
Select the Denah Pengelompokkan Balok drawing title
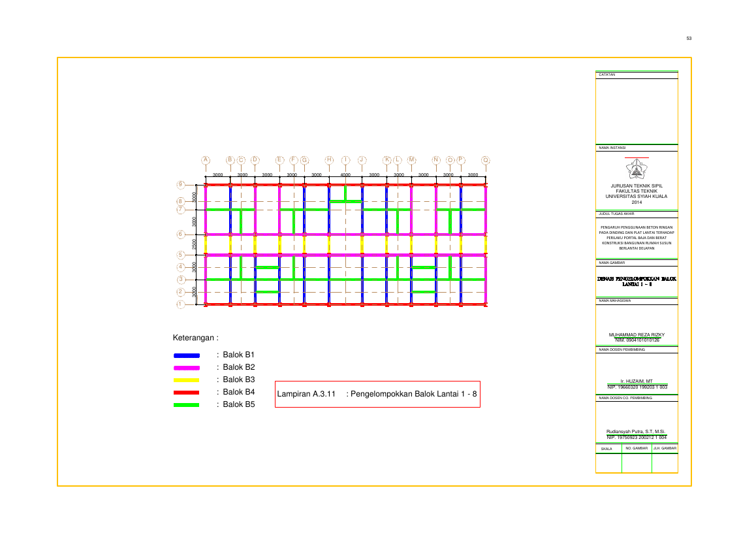(637, 282)
